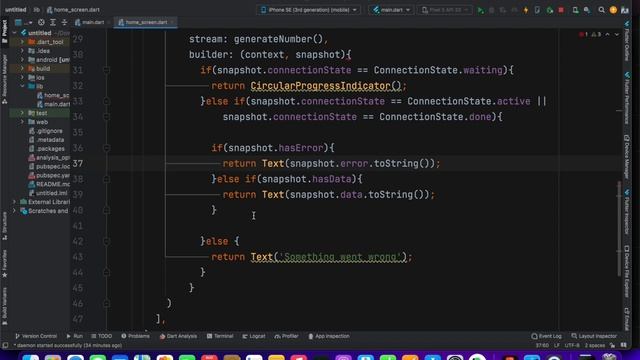
Task: Toggle code fold at line 38
Action: (107, 179)
